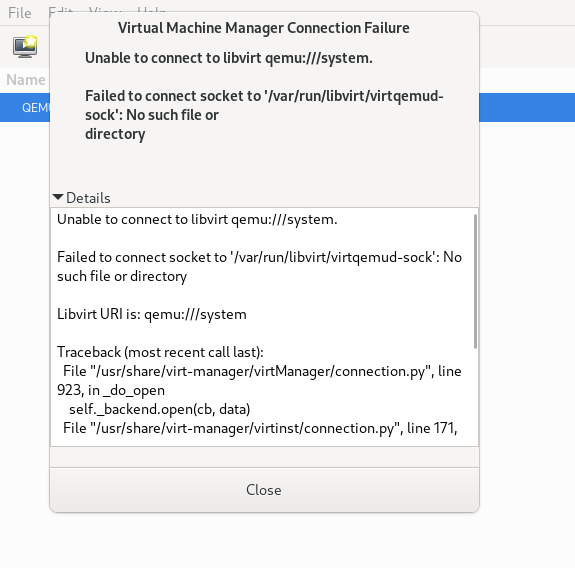Click first Unable to connect line in details

pyautogui.click(x=197, y=219)
